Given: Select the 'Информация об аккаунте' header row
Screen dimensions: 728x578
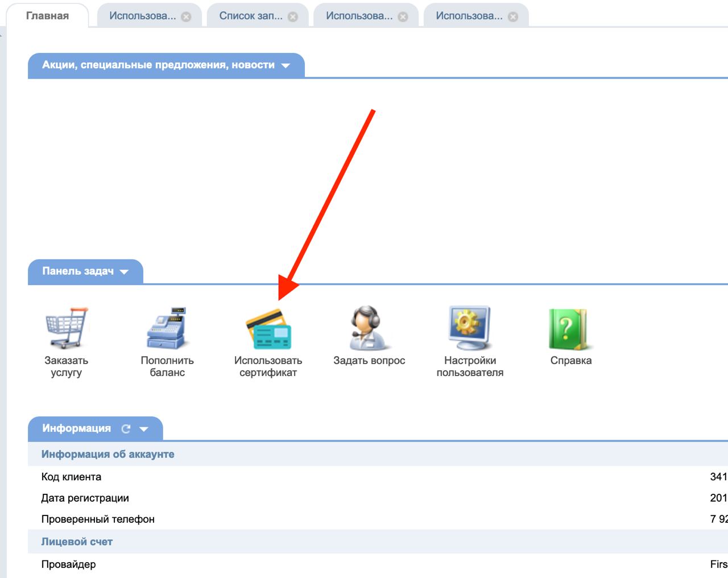Looking at the screenshot, I should (378, 454).
